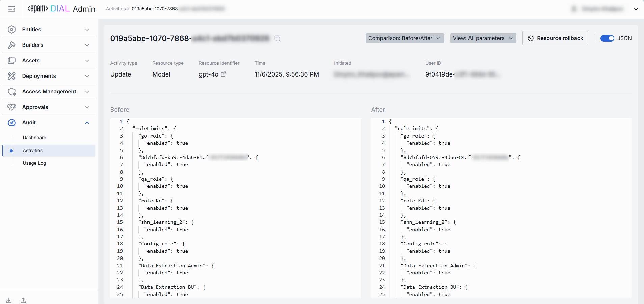Click the download icon at bottom left

pos(9,300)
